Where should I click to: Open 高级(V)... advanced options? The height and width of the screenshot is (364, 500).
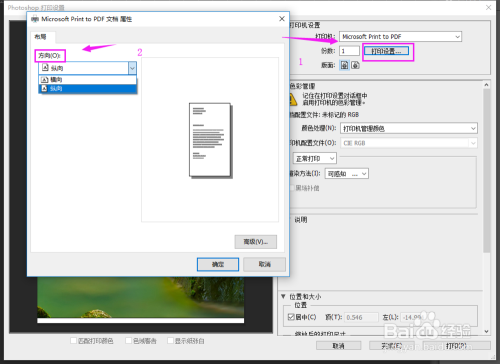tap(256, 242)
